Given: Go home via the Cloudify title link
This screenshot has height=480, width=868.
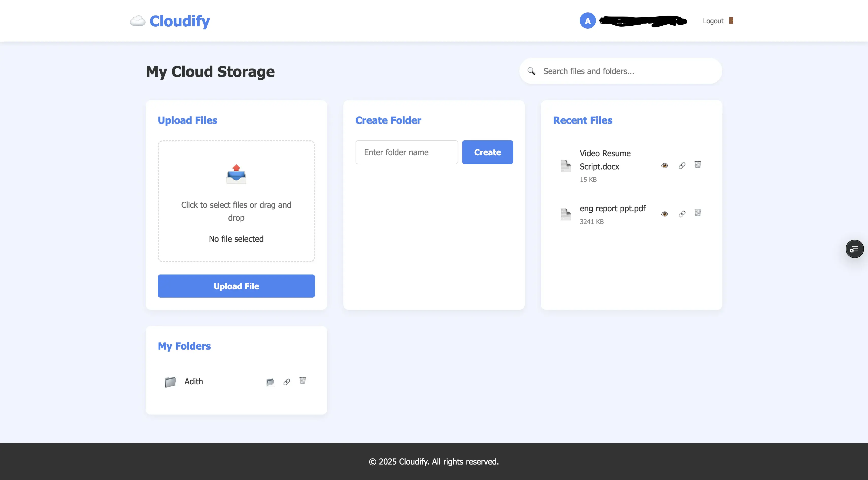Looking at the screenshot, I should tap(180, 21).
